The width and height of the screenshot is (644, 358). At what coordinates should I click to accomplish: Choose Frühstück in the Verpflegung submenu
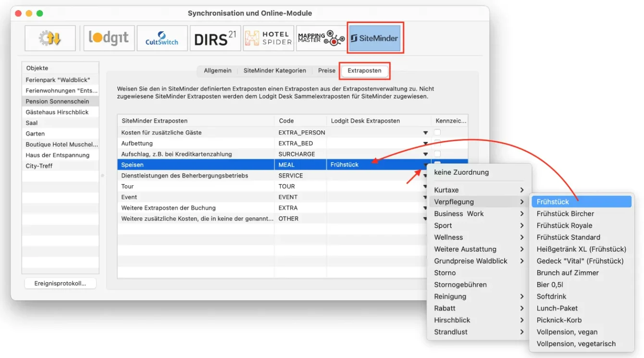tap(582, 202)
